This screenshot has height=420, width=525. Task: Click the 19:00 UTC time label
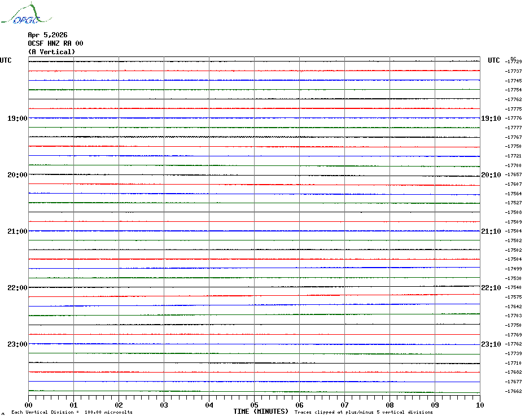[17, 119]
